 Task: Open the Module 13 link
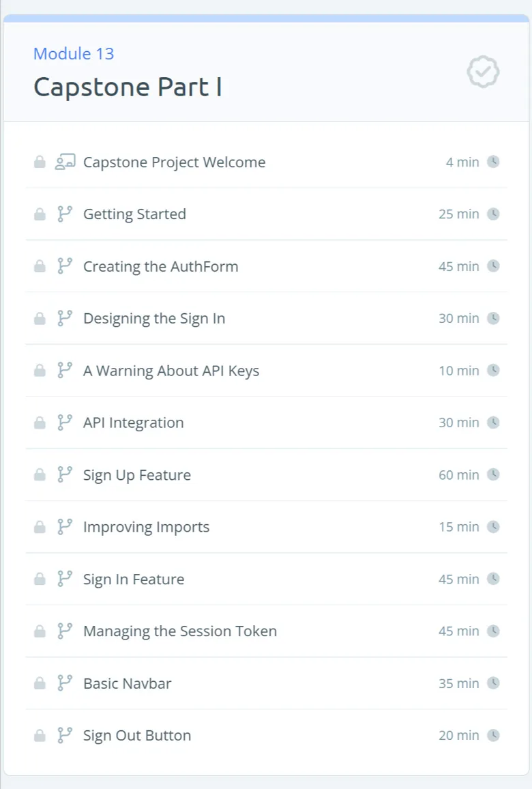point(74,53)
